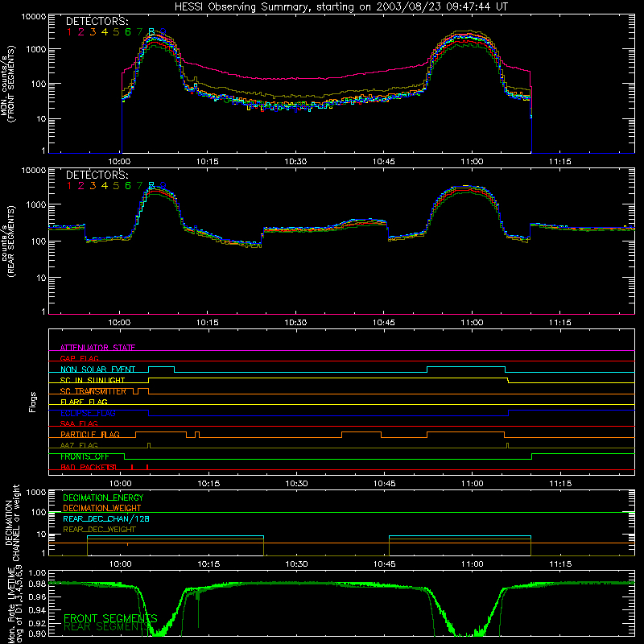Click the SC_IN_SUNLIGHT flag label
The width and height of the screenshot is (644, 644).
point(93,380)
